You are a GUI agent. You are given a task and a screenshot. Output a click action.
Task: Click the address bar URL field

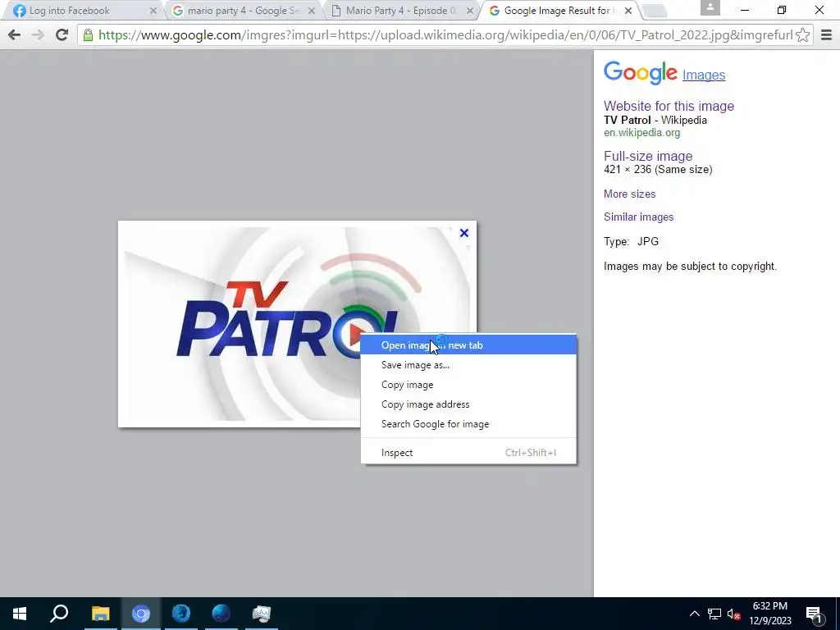coord(445,34)
